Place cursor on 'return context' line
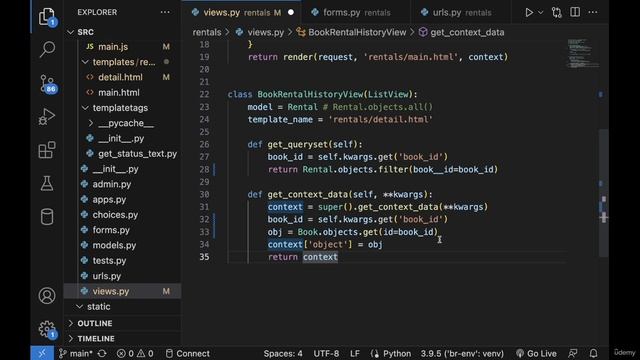The width and height of the screenshot is (640, 360). [303, 257]
